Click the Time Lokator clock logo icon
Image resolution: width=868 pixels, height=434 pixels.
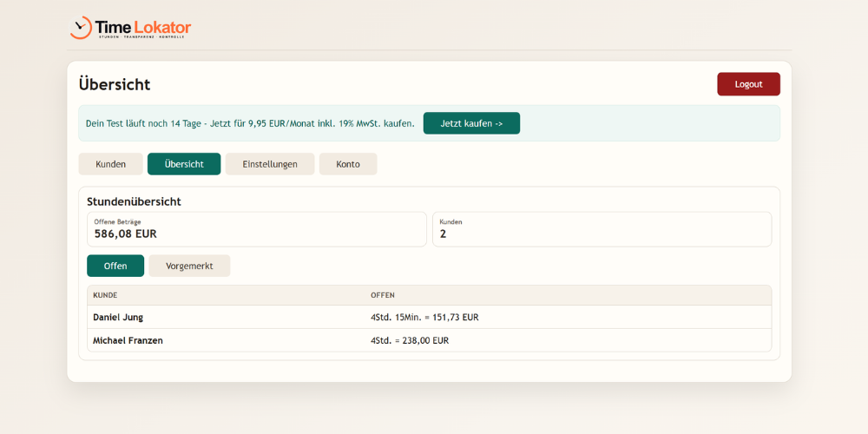click(x=81, y=28)
